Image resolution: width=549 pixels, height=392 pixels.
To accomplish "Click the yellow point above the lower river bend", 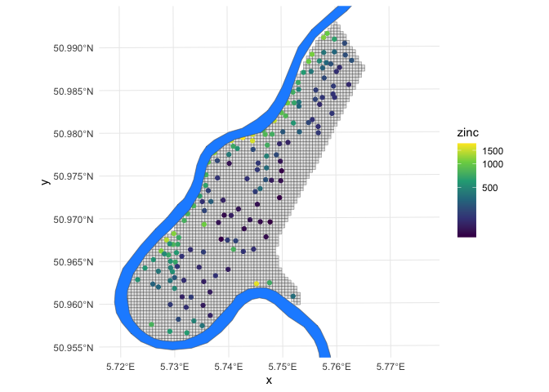I will 257,283.
